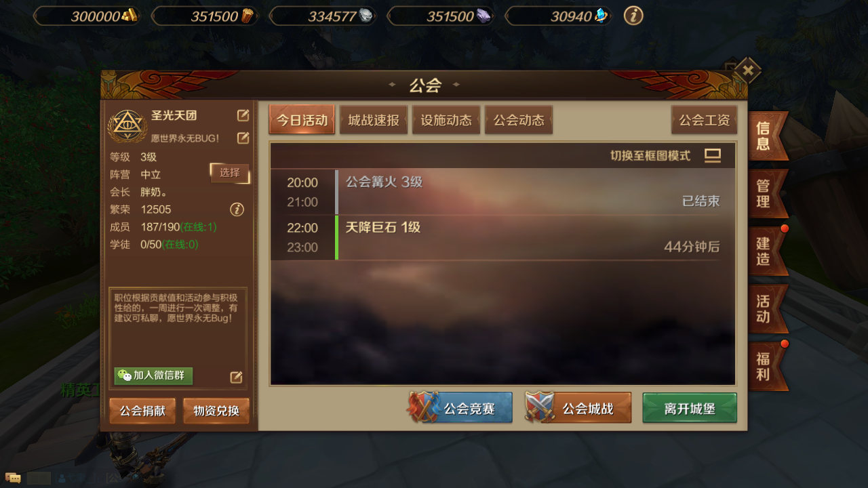Viewport: 868px width, 488px height.
Task: Edit the guild slogan text
Action: [x=243, y=138]
